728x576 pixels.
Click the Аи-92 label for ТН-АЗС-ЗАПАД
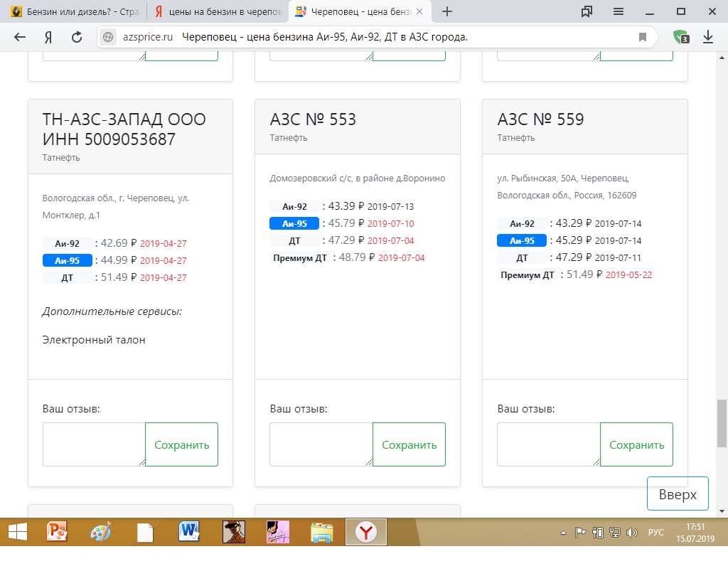pos(68,243)
